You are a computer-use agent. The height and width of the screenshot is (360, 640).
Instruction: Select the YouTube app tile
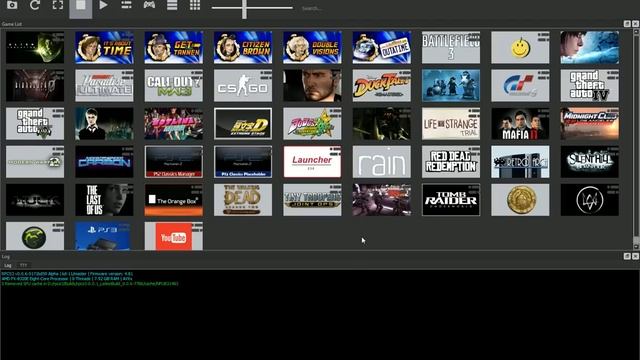click(x=173, y=236)
